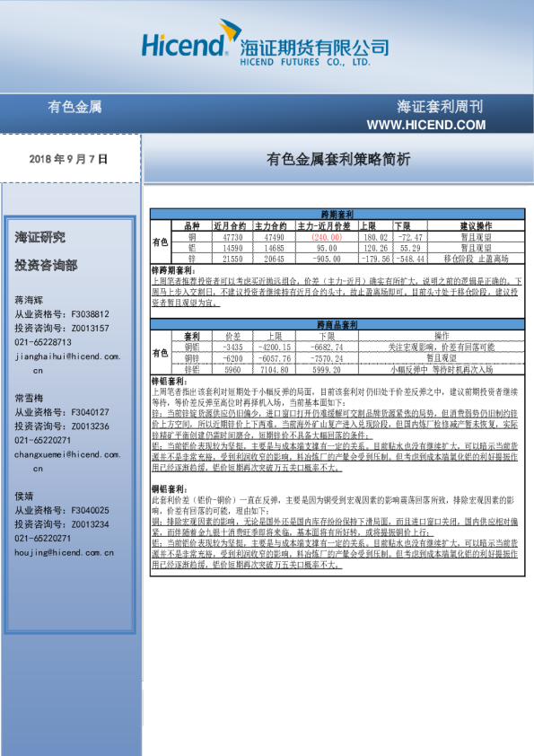Select the 铜铝 spread value -3435
The height and width of the screenshot is (756, 534).
[x=232, y=347]
